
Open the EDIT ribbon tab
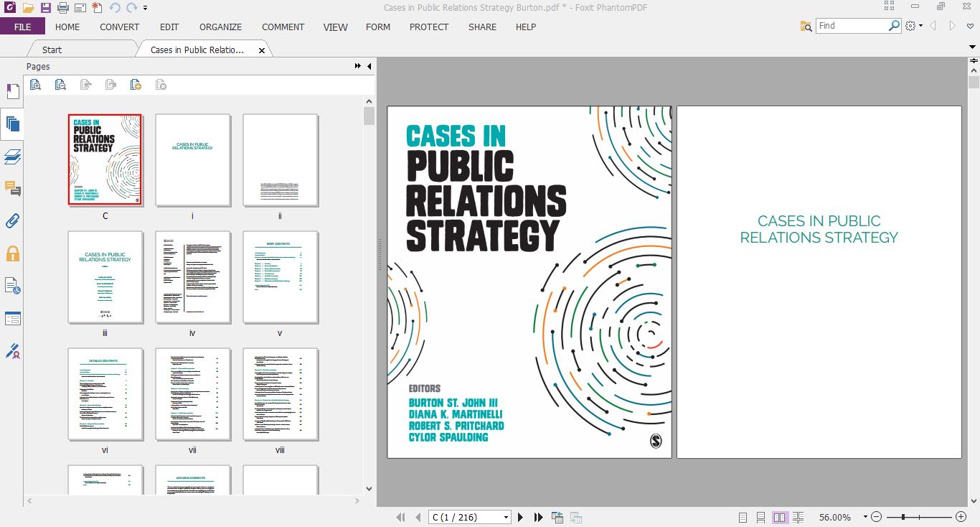pyautogui.click(x=169, y=27)
